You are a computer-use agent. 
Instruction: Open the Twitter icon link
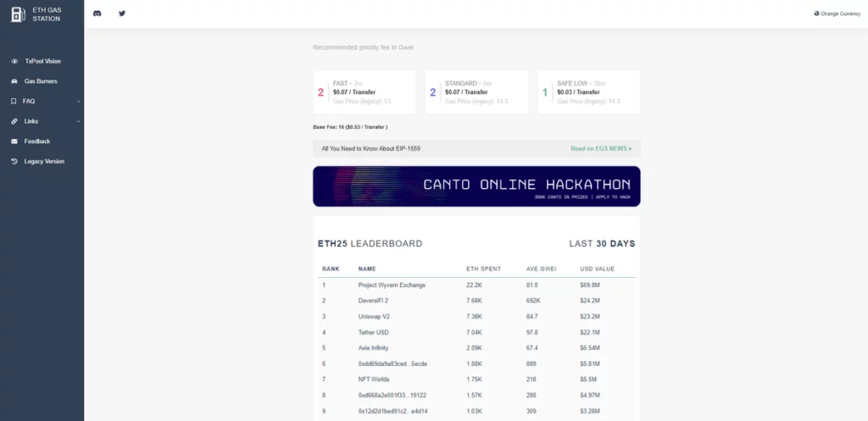pyautogui.click(x=122, y=14)
